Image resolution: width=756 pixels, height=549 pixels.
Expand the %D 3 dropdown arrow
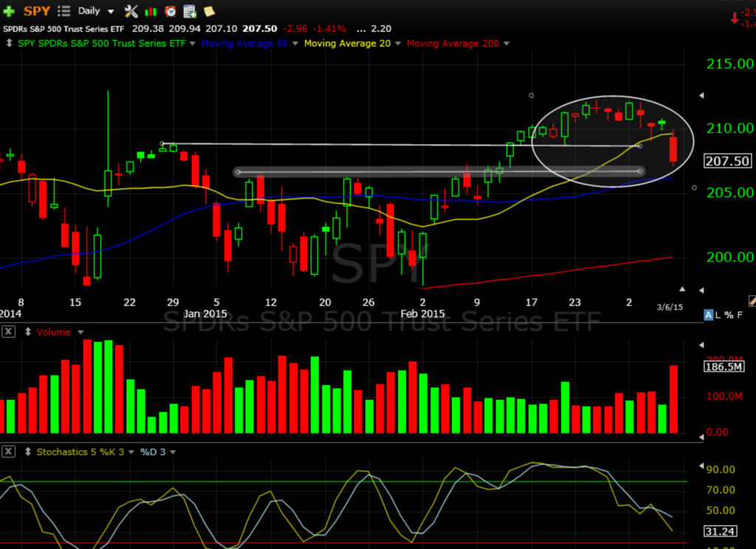[x=173, y=452]
